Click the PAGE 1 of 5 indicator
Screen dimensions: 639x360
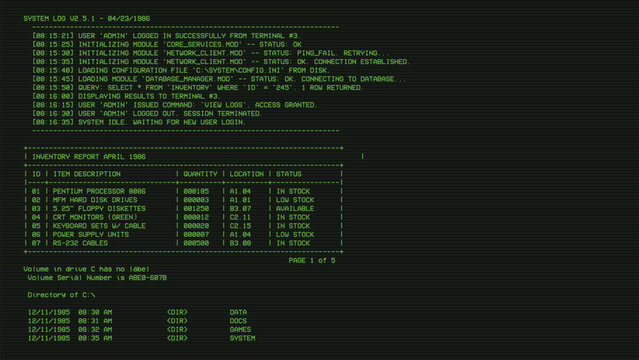312,260
